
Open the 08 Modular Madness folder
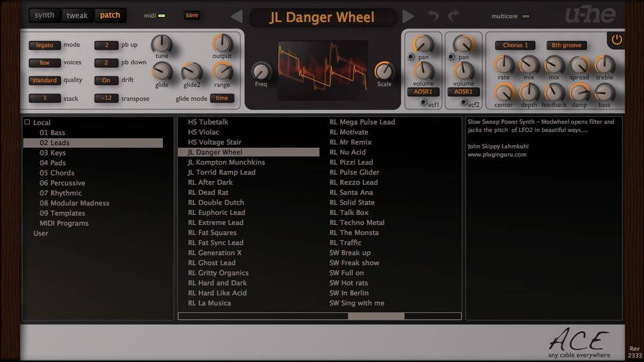[x=74, y=203]
